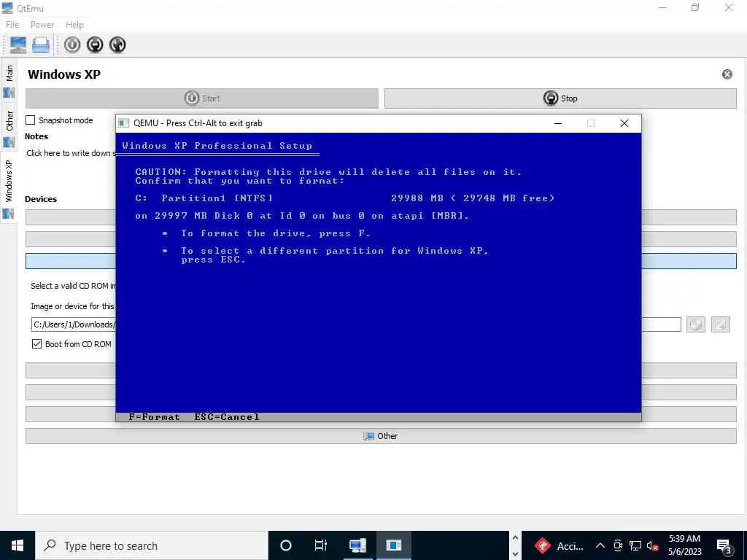Close the Windows XP machine tab with X icon
The height and width of the screenshot is (560, 747).
coord(727,74)
